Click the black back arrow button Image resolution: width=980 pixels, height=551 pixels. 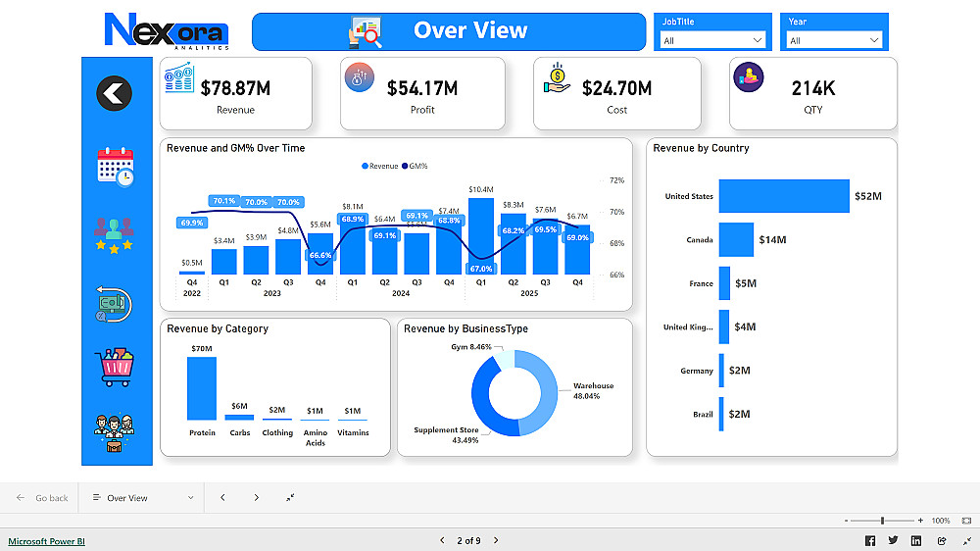114,94
